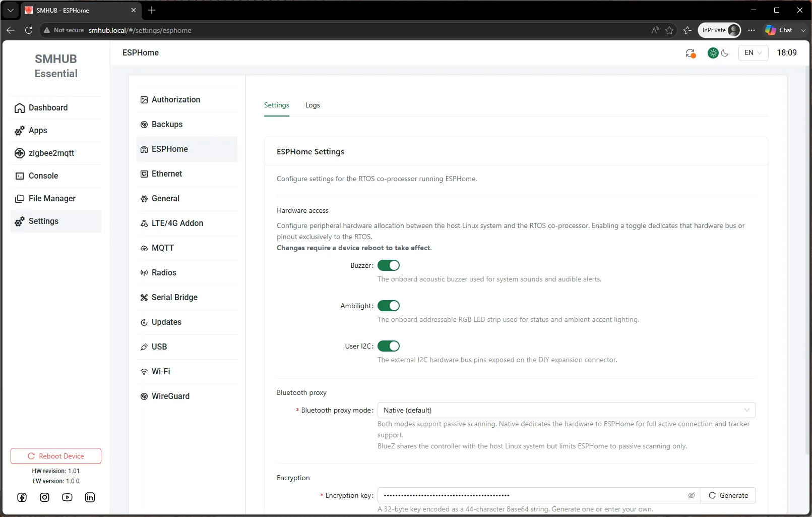Click browser back arrow
Image resolution: width=812 pixels, height=517 pixels.
[x=11, y=30]
